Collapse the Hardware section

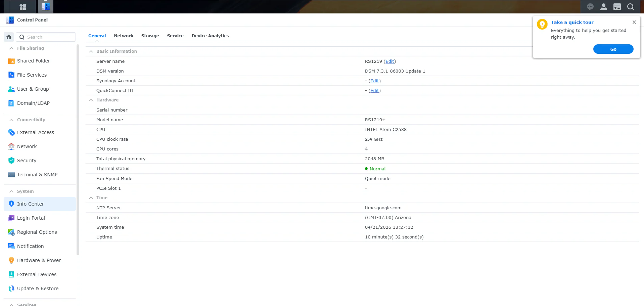[x=91, y=100]
